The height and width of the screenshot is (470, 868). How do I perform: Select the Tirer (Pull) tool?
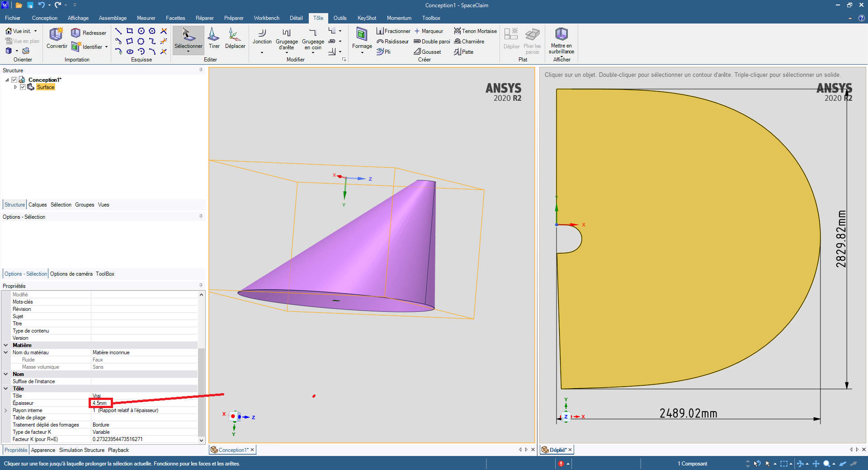[214, 38]
